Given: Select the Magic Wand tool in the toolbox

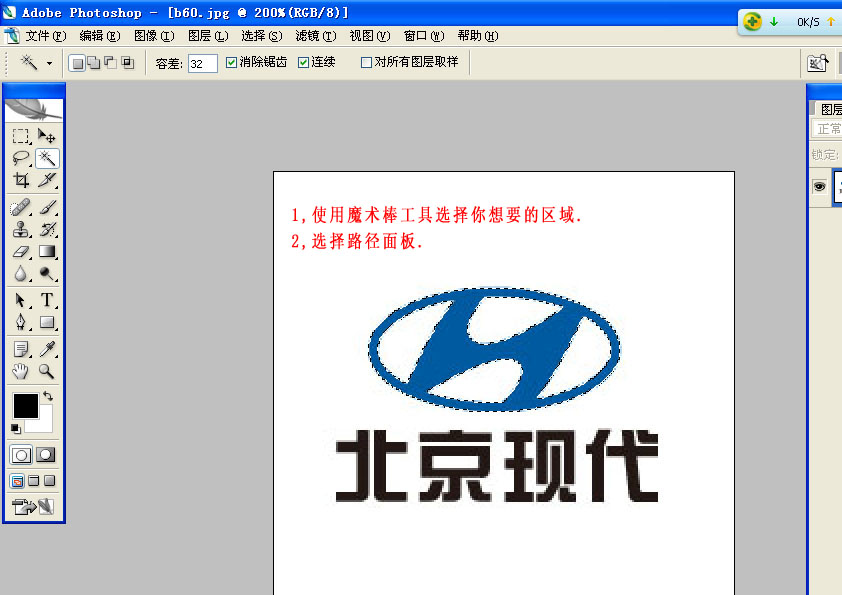Looking at the screenshot, I should coord(47,158).
